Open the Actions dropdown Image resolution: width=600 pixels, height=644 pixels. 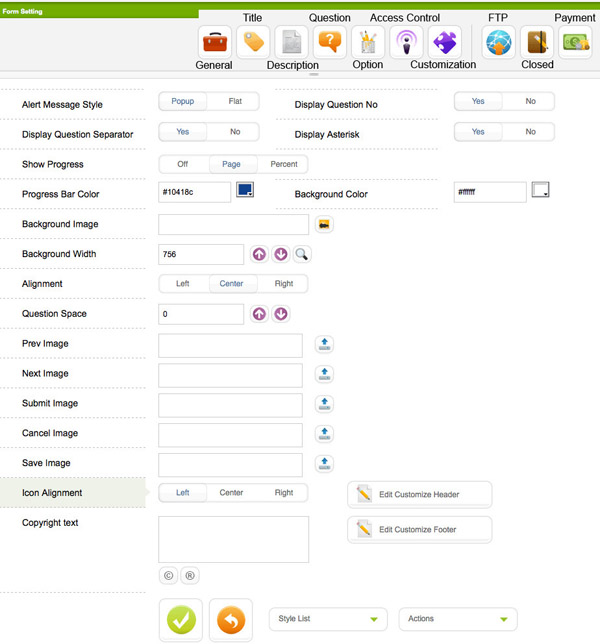coord(458,619)
